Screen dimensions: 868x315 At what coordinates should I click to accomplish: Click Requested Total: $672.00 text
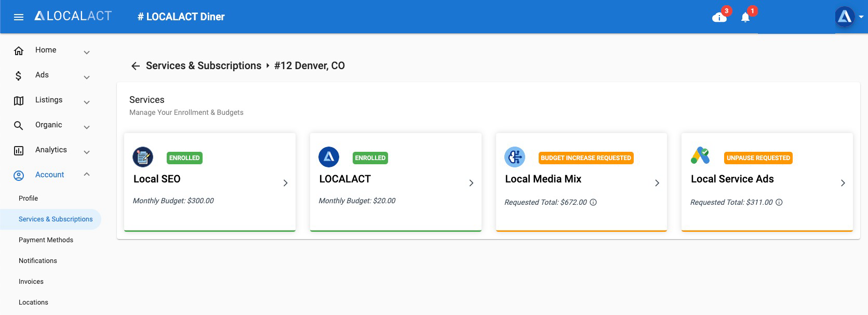(545, 203)
